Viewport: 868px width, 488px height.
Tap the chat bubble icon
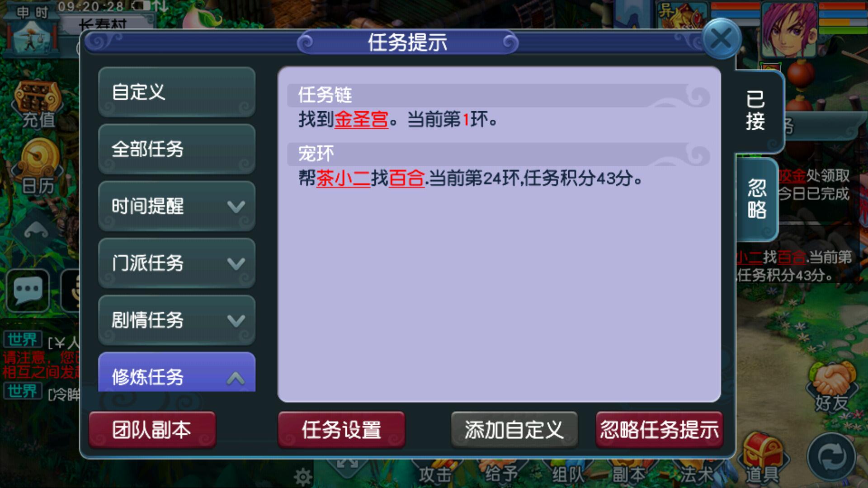coord(28,289)
